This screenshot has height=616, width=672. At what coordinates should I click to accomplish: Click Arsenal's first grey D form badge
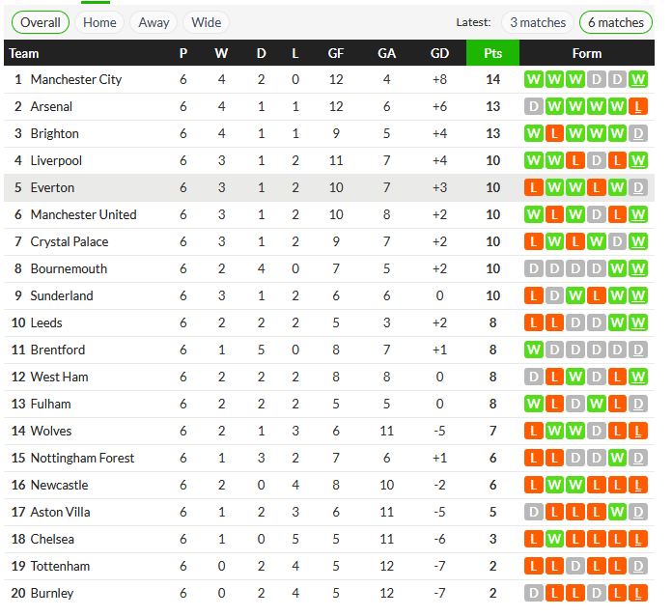(x=534, y=107)
